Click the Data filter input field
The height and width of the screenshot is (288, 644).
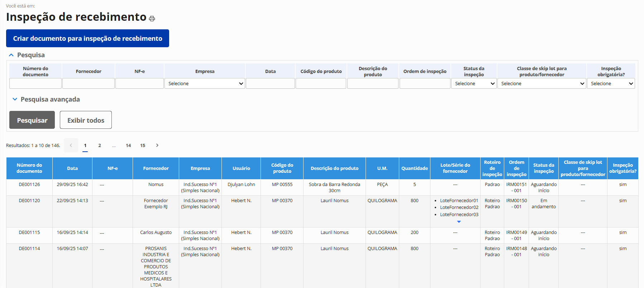point(270,83)
